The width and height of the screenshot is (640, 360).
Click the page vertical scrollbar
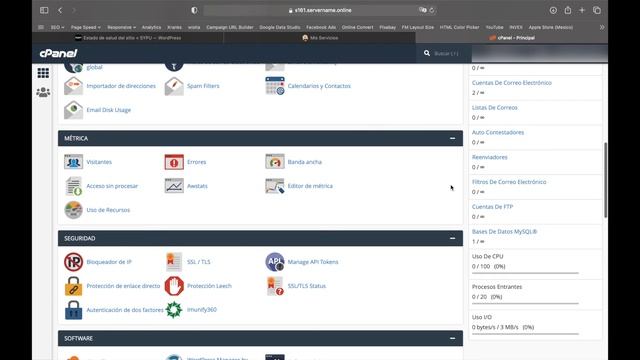(605, 180)
